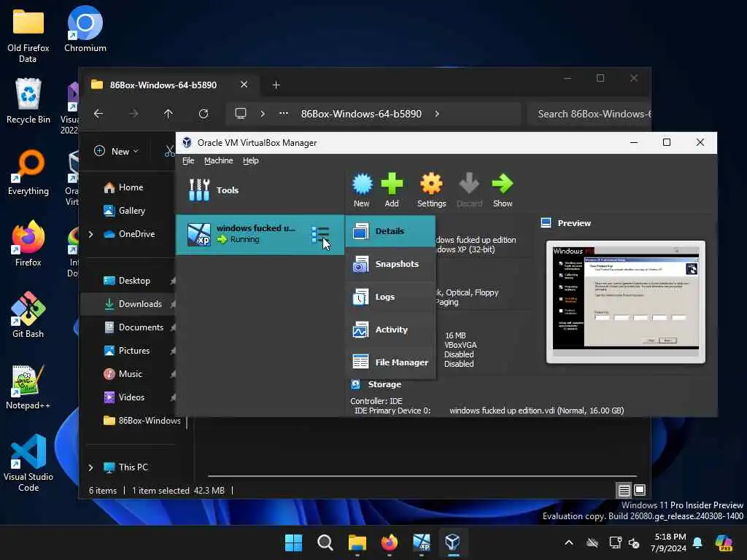Open the taskbar clock and date
Viewport: 747px width, 560px height.
pyautogui.click(x=668, y=542)
